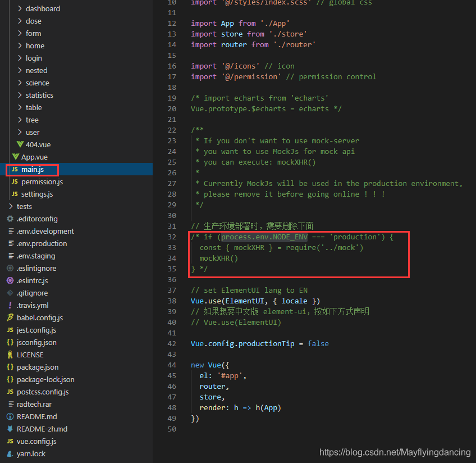Expand the tree folder chevron
Screen dimensions: 476x463
pos(20,120)
